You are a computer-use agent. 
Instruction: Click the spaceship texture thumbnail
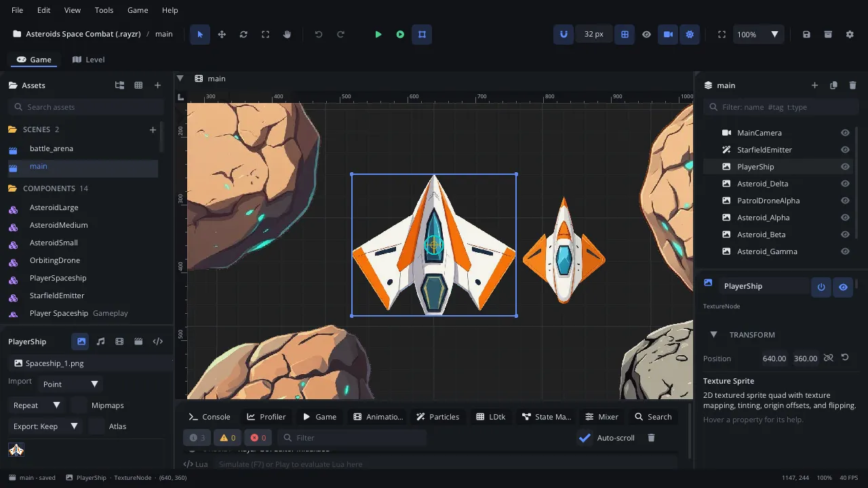[16, 449]
